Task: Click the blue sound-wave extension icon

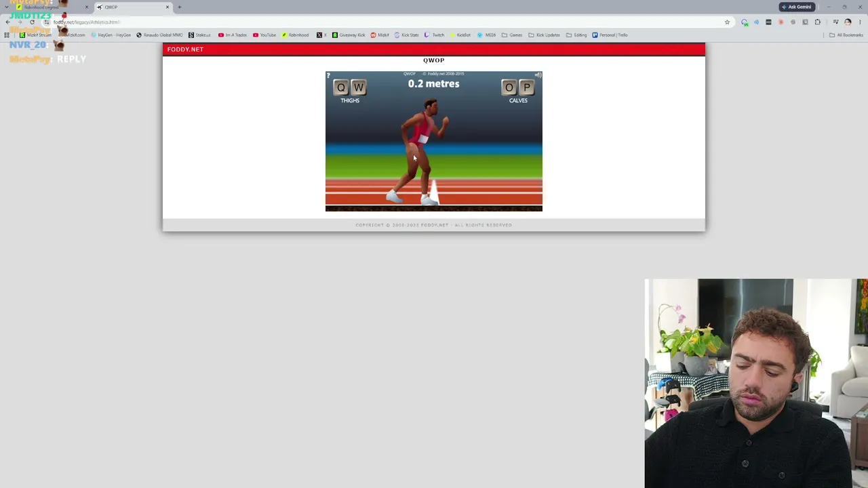Action: [756, 22]
